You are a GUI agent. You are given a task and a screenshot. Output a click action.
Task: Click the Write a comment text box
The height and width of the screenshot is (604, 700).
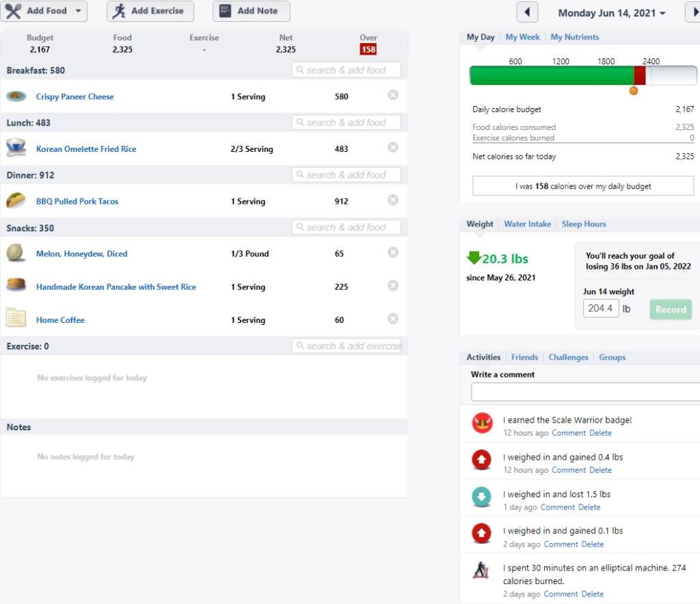[586, 392]
